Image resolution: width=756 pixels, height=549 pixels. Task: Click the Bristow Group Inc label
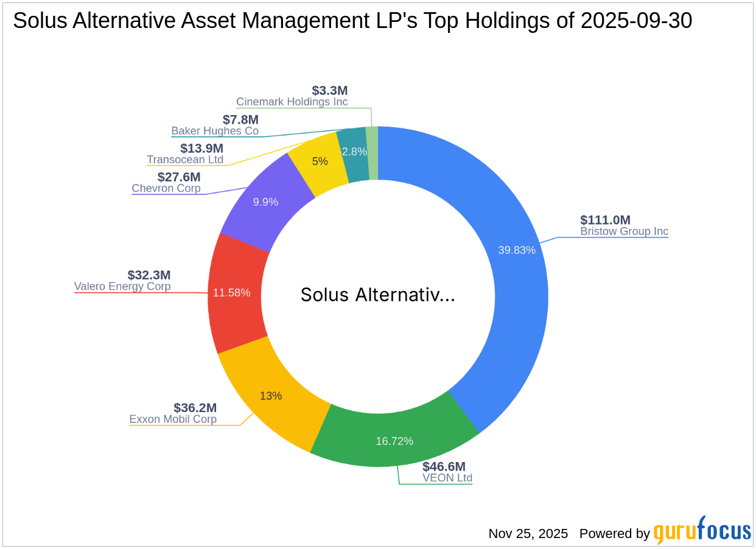click(x=624, y=231)
